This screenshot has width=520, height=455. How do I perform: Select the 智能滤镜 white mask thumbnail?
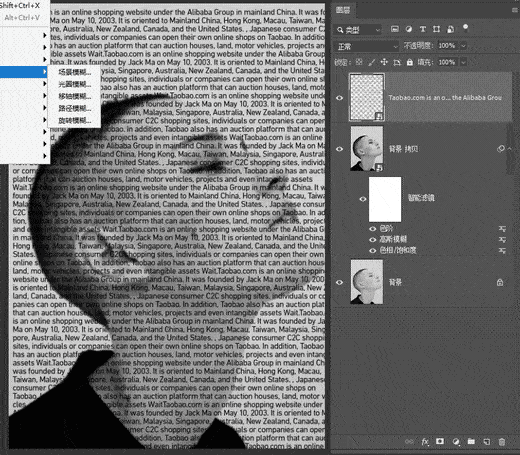[x=385, y=199]
